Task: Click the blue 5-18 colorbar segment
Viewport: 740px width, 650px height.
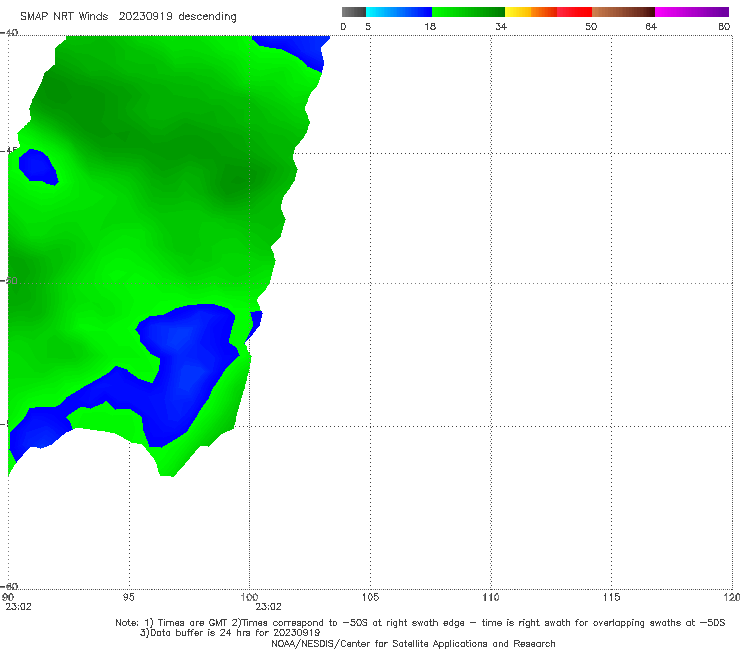Action: tap(399, 12)
